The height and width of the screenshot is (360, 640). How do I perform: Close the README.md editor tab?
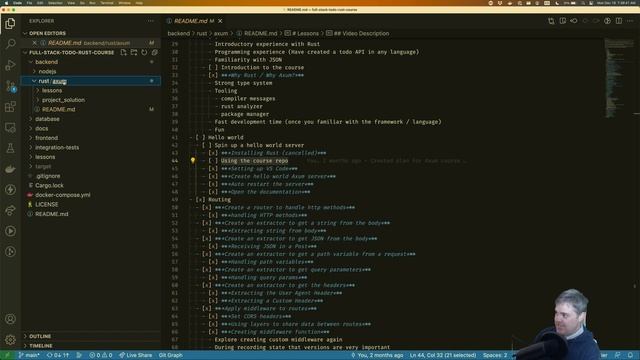tap(220, 21)
